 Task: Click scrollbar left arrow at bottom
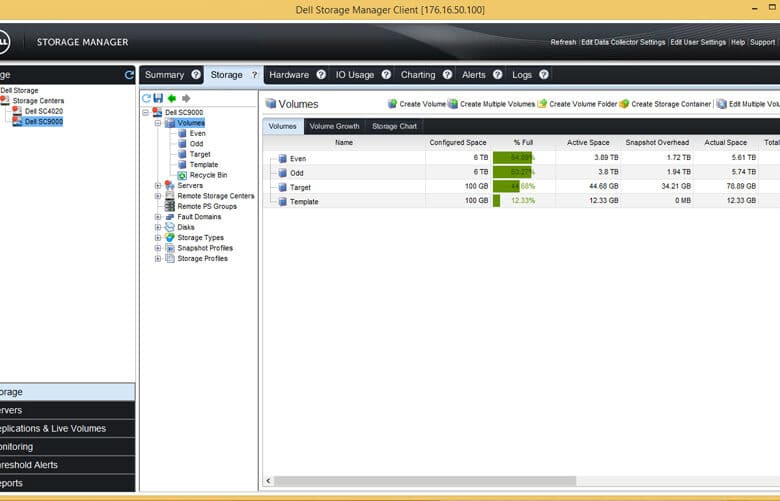269,481
